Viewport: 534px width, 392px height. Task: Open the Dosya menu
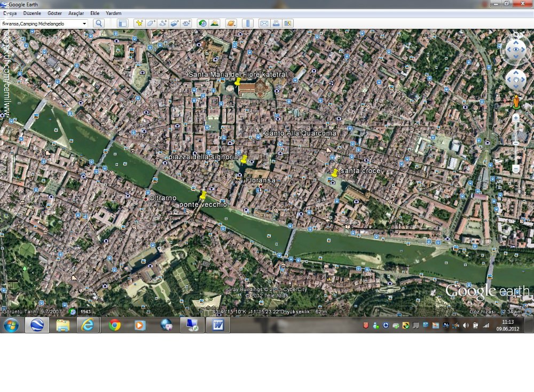click(10, 13)
